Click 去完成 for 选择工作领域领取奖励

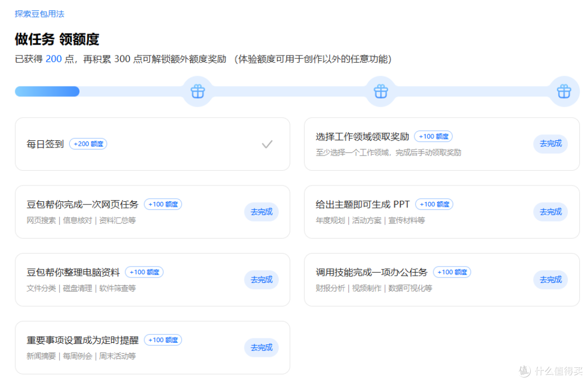pyautogui.click(x=550, y=144)
